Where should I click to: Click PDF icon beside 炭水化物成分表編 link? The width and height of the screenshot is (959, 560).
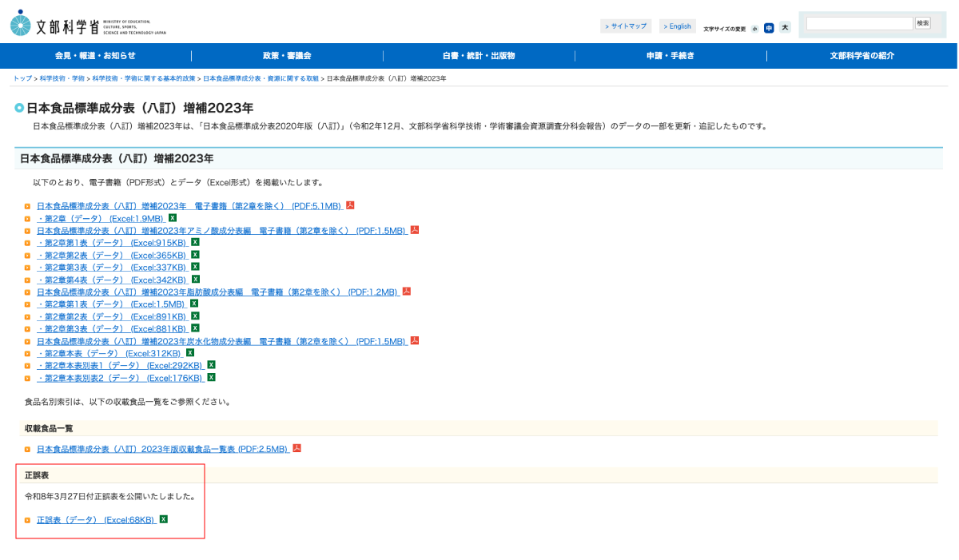(x=415, y=340)
